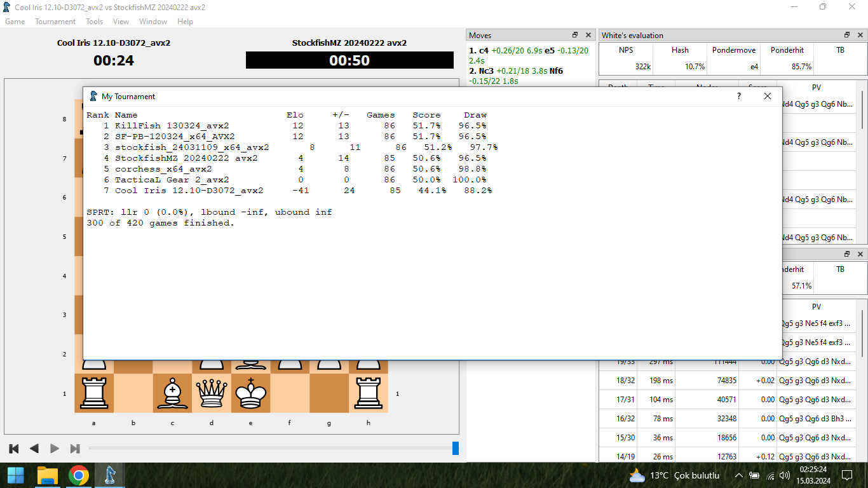Open the weather widget showing 13°C
Screen dimensions: 868x488
674,475
